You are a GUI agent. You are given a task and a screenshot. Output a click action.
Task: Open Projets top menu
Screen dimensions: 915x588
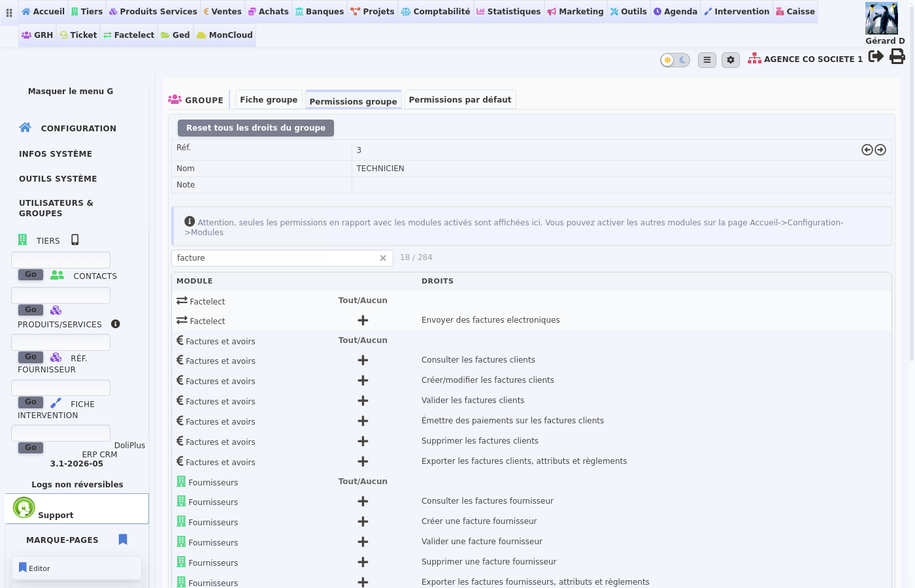[x=373, y=12]
